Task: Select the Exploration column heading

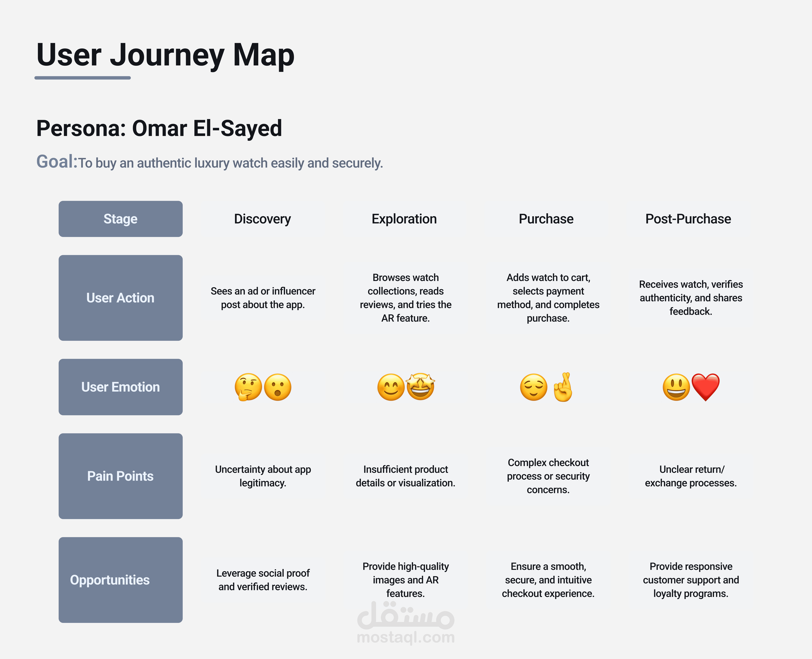Action: [x=404, y=219]
